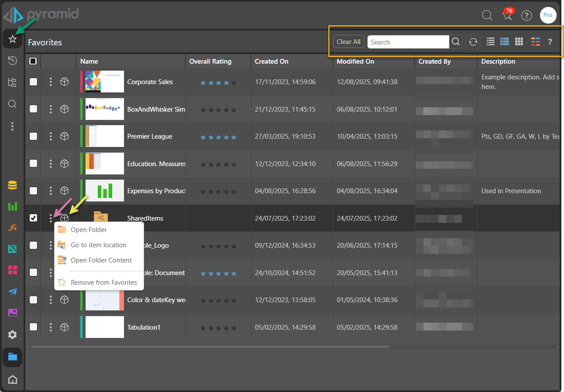Expand the three-dot menu for Tabulation1

point(51,327)
